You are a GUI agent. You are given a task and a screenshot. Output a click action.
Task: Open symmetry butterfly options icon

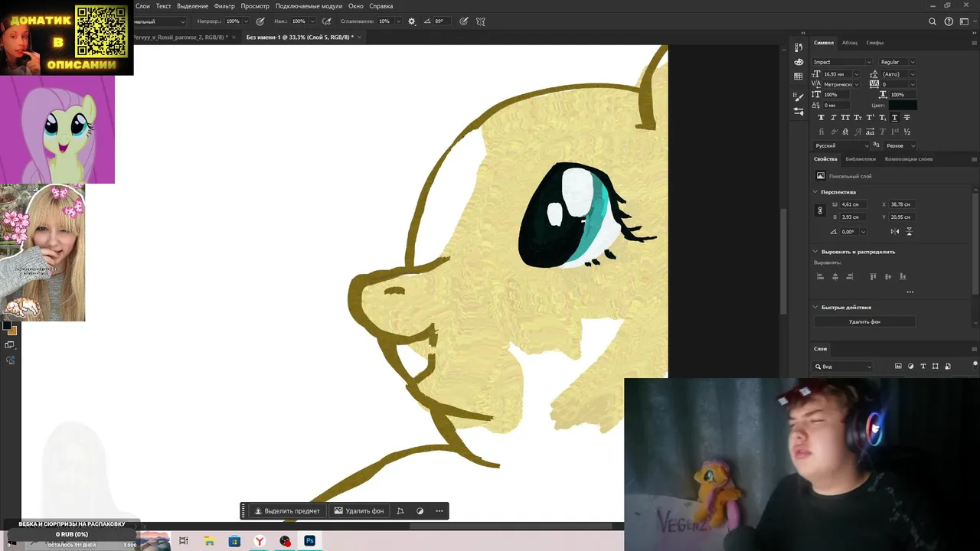pyautogui.click(x=481, y=21)
